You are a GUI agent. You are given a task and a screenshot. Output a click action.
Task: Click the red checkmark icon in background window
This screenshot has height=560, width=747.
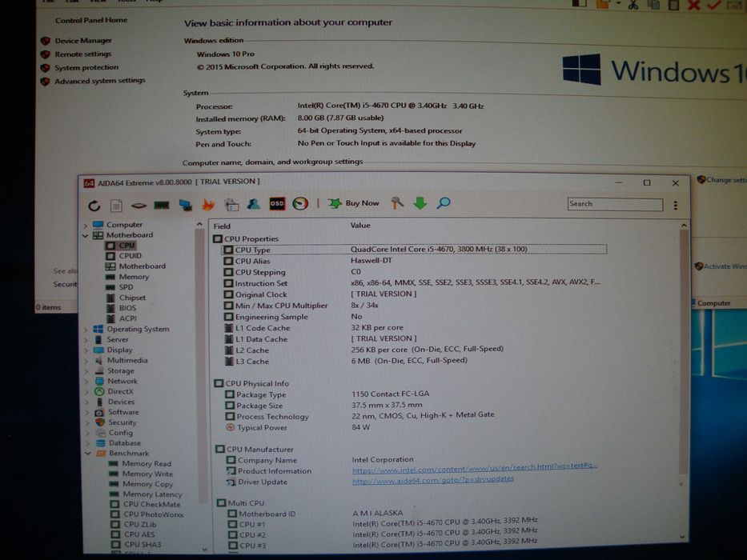(714, 5)
